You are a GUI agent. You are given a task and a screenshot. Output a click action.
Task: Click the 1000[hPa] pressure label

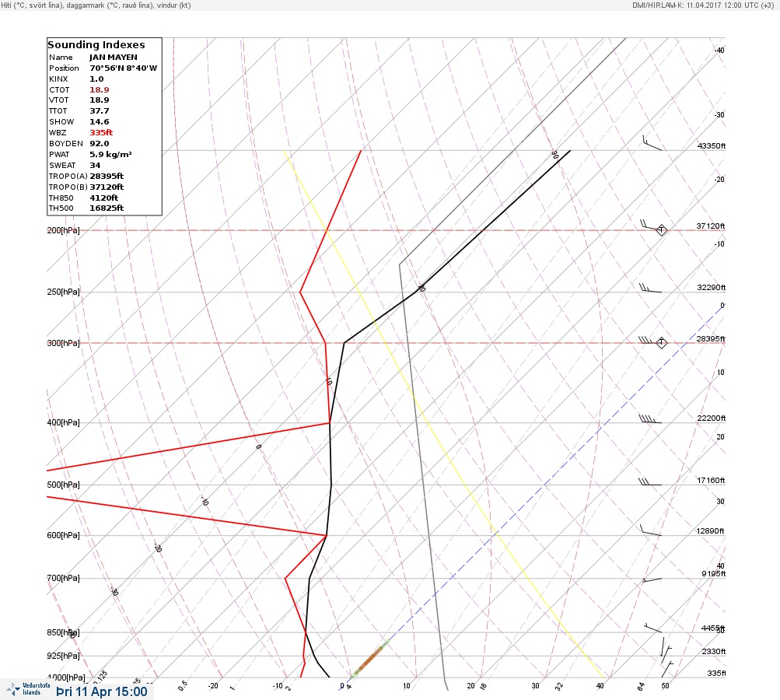click(66, 677)
